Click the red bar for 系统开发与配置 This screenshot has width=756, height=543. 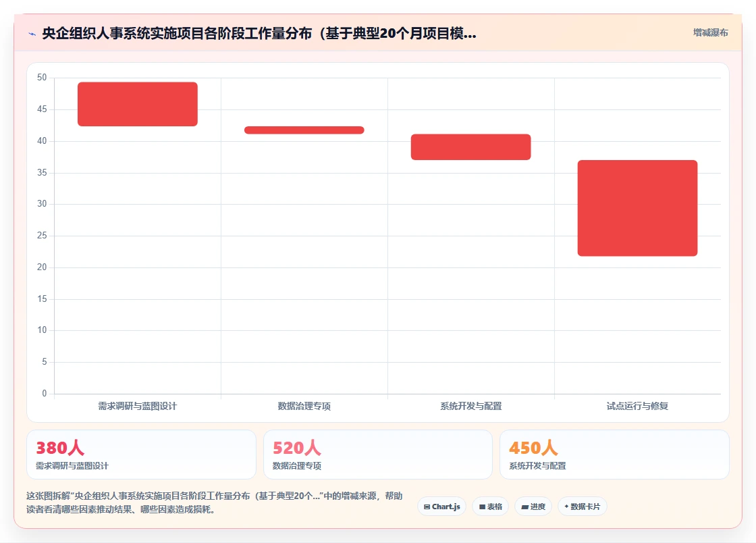click(470, 147)
